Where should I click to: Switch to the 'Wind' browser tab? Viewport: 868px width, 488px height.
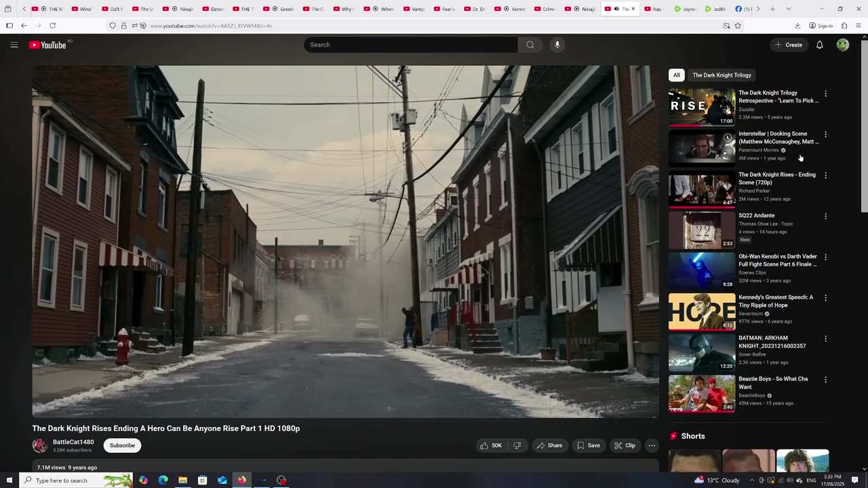(83, 9)
